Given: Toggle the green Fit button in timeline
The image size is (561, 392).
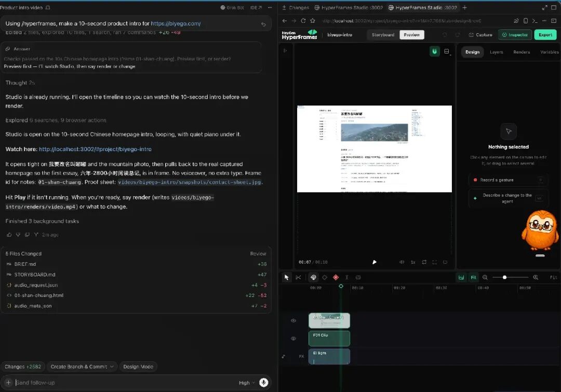Looking at the screenshot, I should tap(473, 277).
